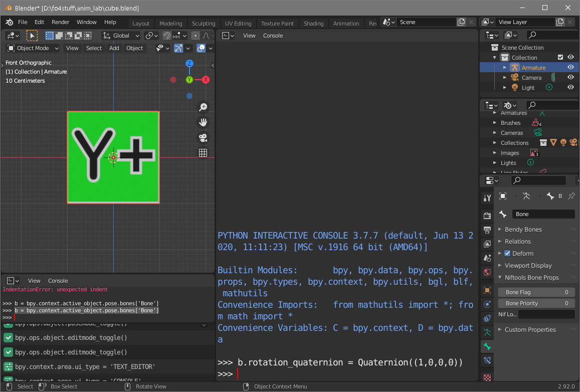Open the pivot point dropdown

pyautogui.click(x=152, y=36)
